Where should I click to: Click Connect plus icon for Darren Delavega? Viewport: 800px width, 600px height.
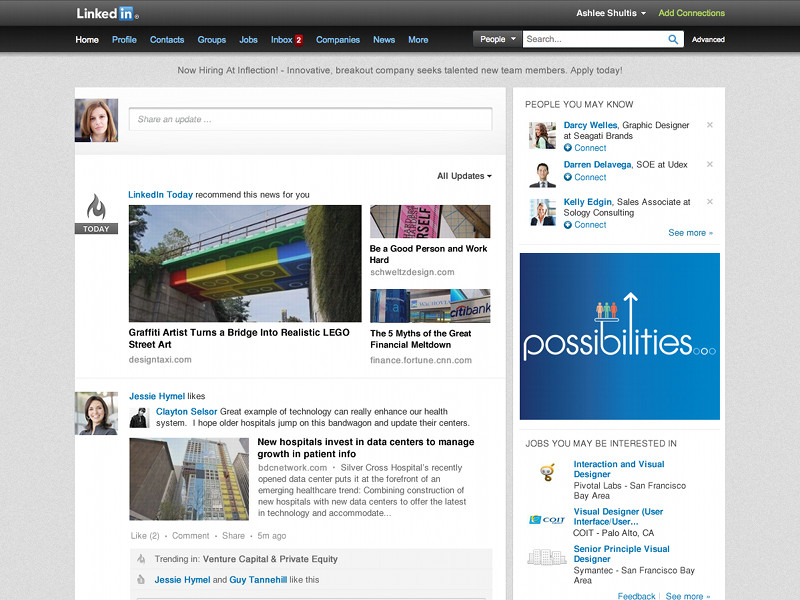pos(567,177)
